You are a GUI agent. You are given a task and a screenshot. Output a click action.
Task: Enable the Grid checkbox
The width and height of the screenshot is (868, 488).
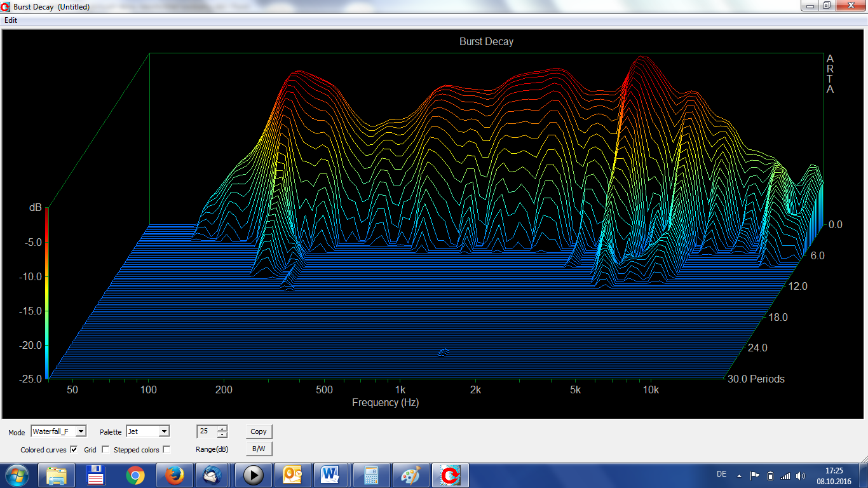click(105, 450)
